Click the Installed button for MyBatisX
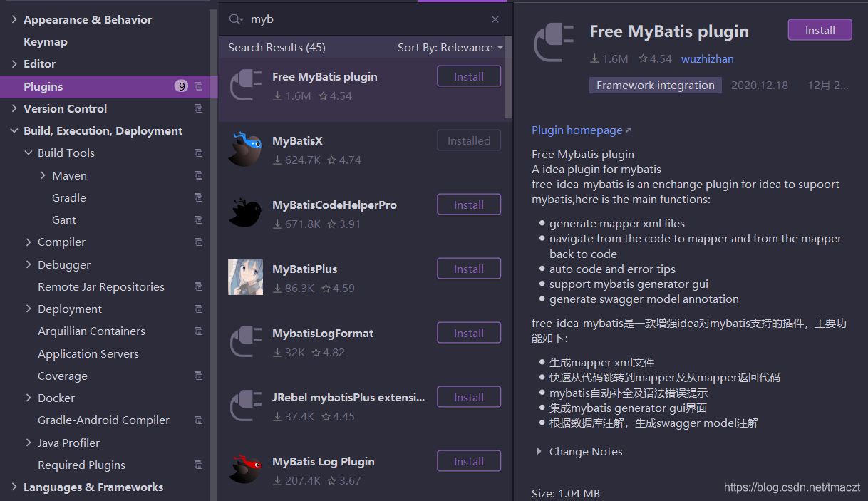Viewport: 868px width, 501px height. [x=469, y=140]
